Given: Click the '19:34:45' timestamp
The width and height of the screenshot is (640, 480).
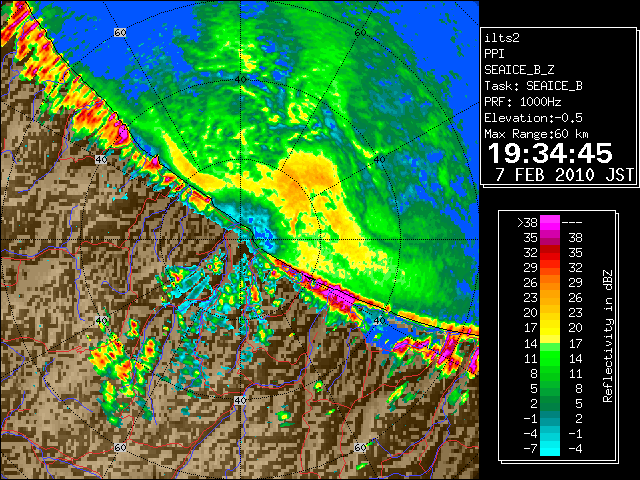Looking at the screenshot, I should [x=550, y=153].
